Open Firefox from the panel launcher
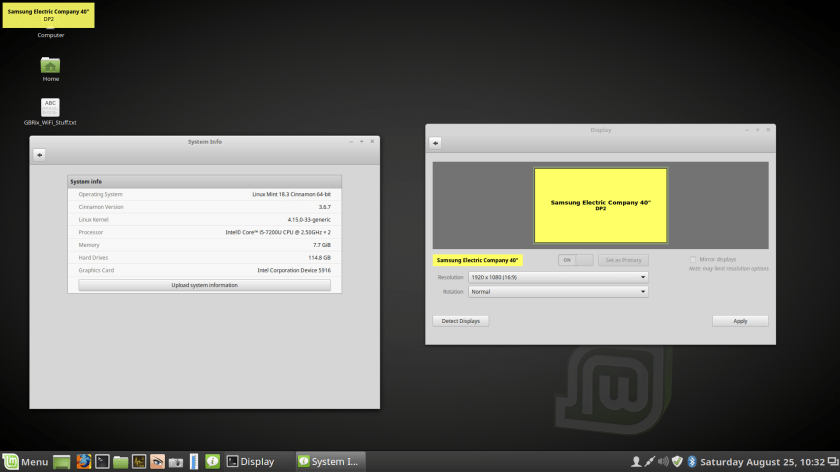 point(84,461)
